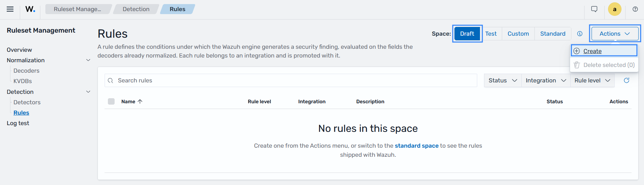644x185 pixels.
Task: Click the Wazuh W. logo
Action: (30, 9)
